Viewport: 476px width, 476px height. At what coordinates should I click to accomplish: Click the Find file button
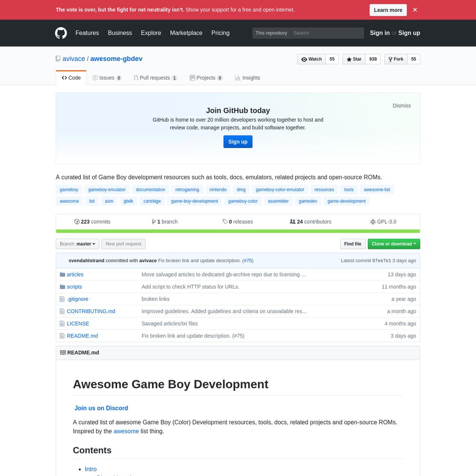click(353, 244)
